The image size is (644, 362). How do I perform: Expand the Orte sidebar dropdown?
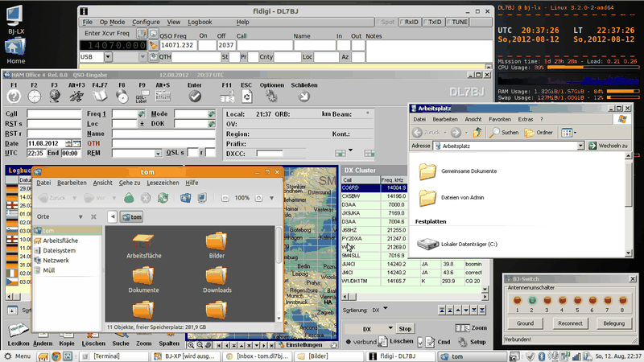tap(80, 216)
